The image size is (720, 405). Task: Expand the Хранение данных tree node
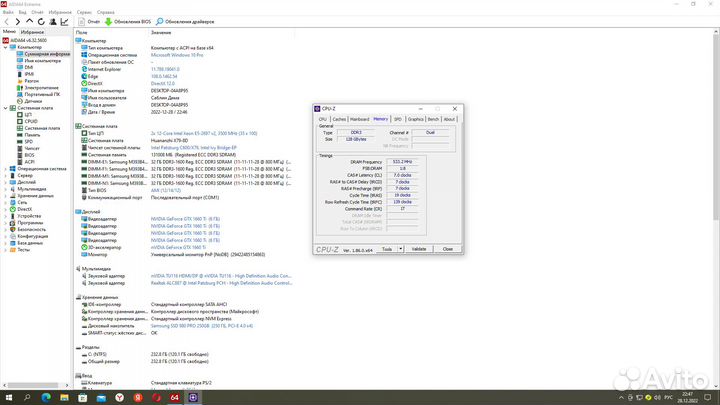click(6, 196)
